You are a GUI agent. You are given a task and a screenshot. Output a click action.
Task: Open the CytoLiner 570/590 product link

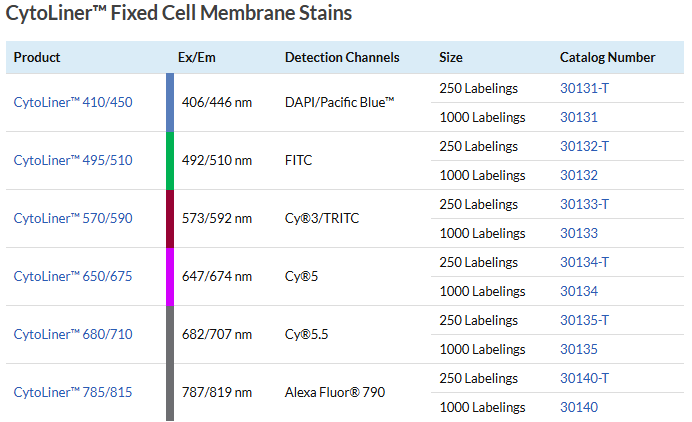(x=73, y=218)
